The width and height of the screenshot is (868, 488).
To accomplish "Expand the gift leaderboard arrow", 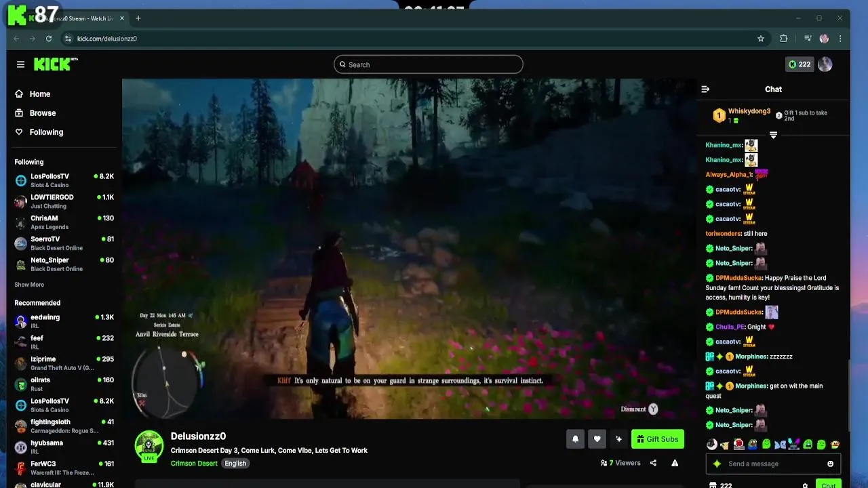I will (773, 135).
